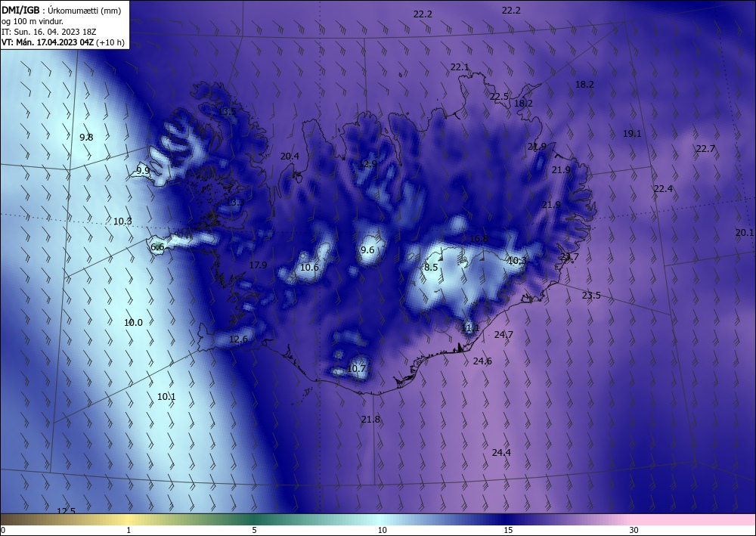Click the value 11.1
This screenshot has width=756, height=536.
click(x=470, y=328)
